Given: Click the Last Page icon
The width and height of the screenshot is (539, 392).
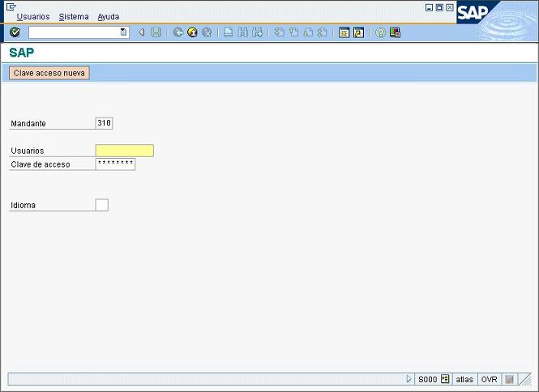Looking at the screenshot, I should pos(323,32).
